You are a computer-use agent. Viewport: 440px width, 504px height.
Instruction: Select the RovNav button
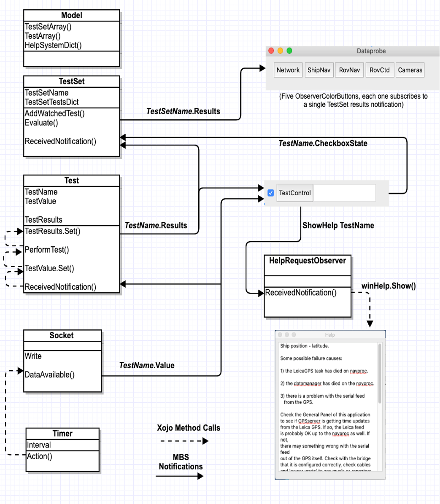[x=349, y=70]
